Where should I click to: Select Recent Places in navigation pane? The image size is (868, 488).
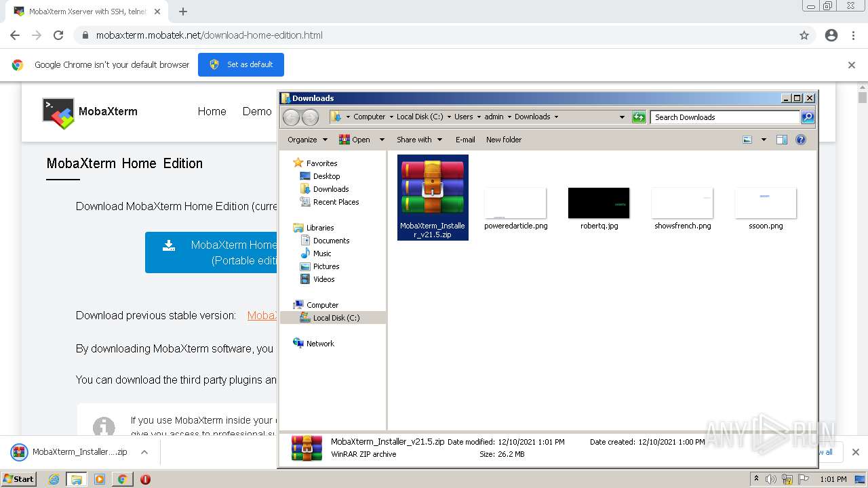tap(336, 202)
